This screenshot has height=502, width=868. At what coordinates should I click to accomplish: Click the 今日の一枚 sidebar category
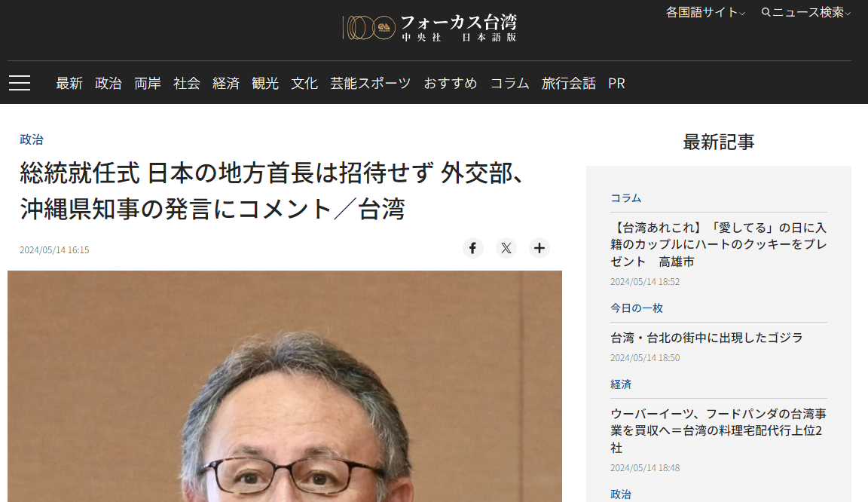(x=637, y=308)
